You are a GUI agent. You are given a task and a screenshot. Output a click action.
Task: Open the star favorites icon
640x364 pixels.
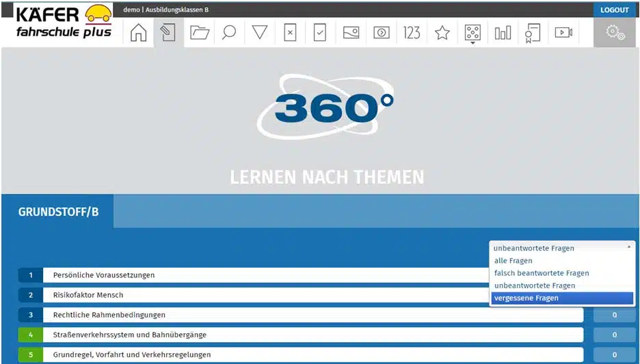click(x=442, y=33)
